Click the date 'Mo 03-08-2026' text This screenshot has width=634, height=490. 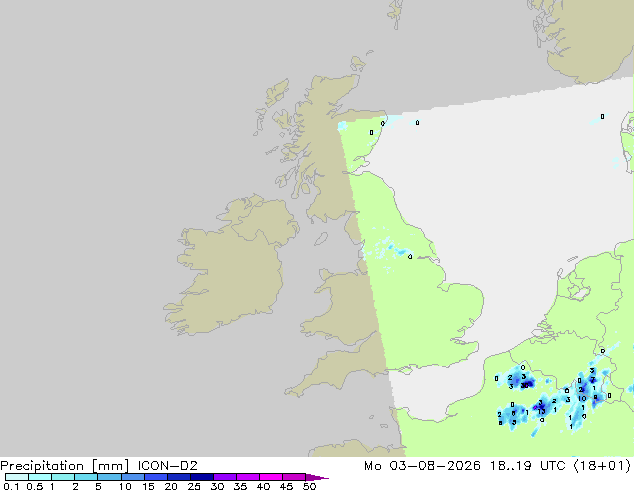click(x=422, y=466)
